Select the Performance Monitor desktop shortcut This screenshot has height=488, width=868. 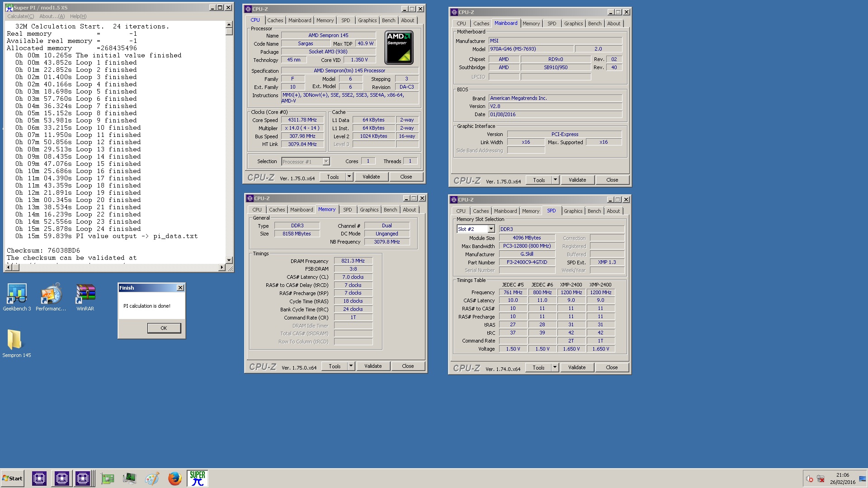coord(51,297)
